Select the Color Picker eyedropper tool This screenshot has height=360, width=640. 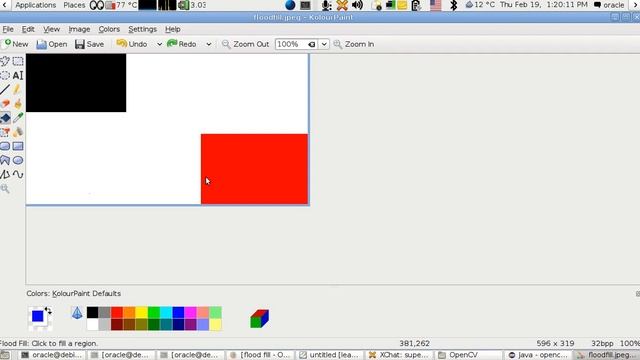(18, 118)
